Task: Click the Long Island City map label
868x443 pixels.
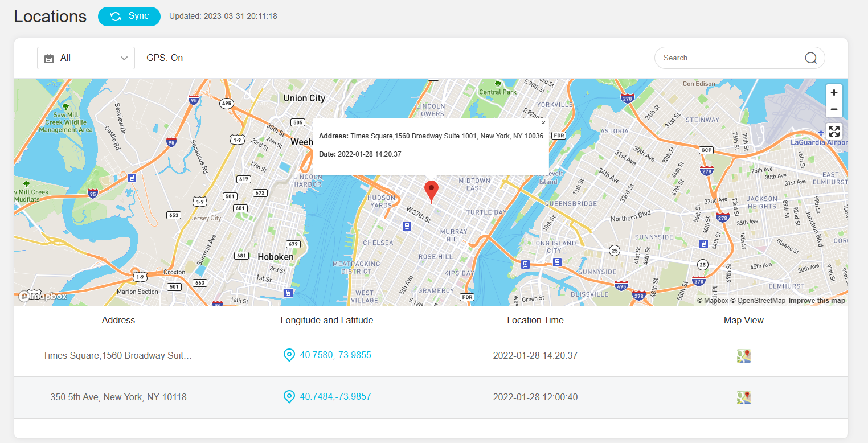Action: click(554, 247)
